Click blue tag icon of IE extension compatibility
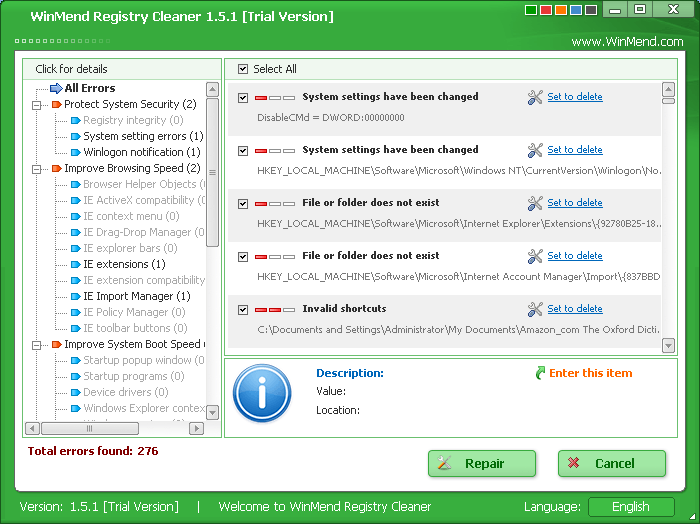Viewport: 700px width, 524px height. pyautogui.click(x=75, y=281)
